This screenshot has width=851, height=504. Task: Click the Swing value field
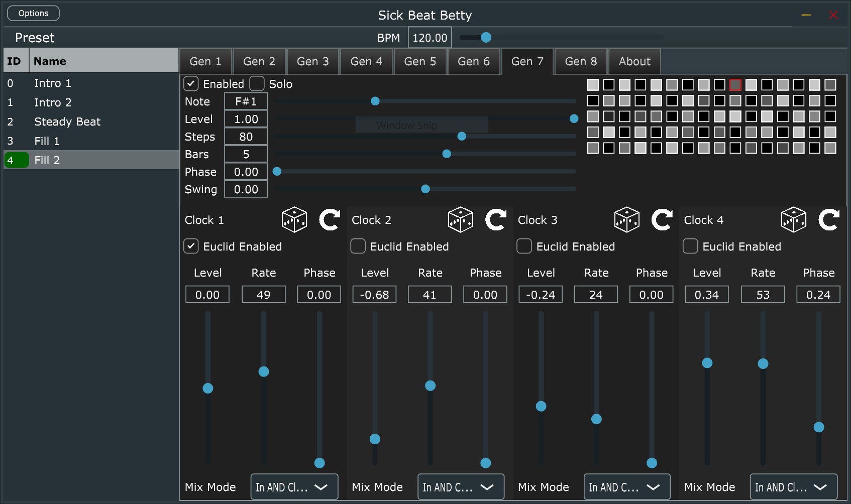click(246, 189)
